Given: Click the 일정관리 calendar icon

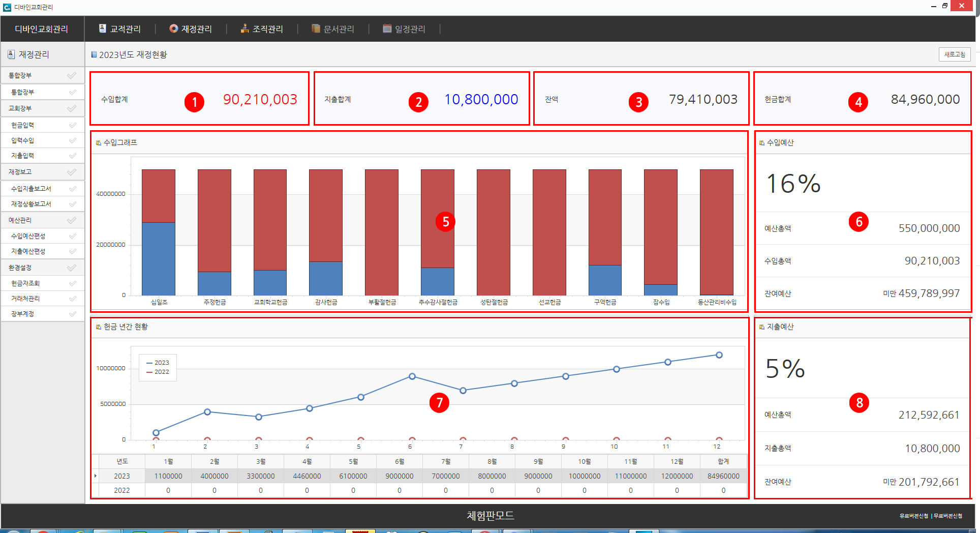Looking at the screenshot, I should click(387, 28).
